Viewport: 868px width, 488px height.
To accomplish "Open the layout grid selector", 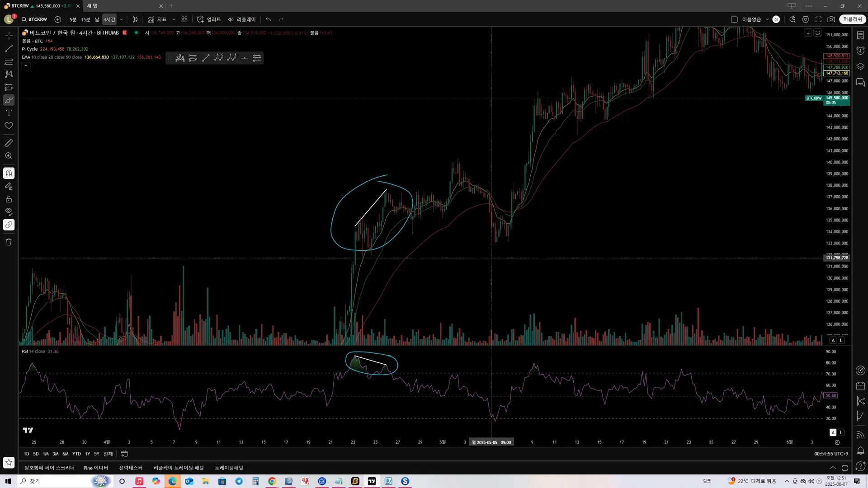I will point(184,19).
